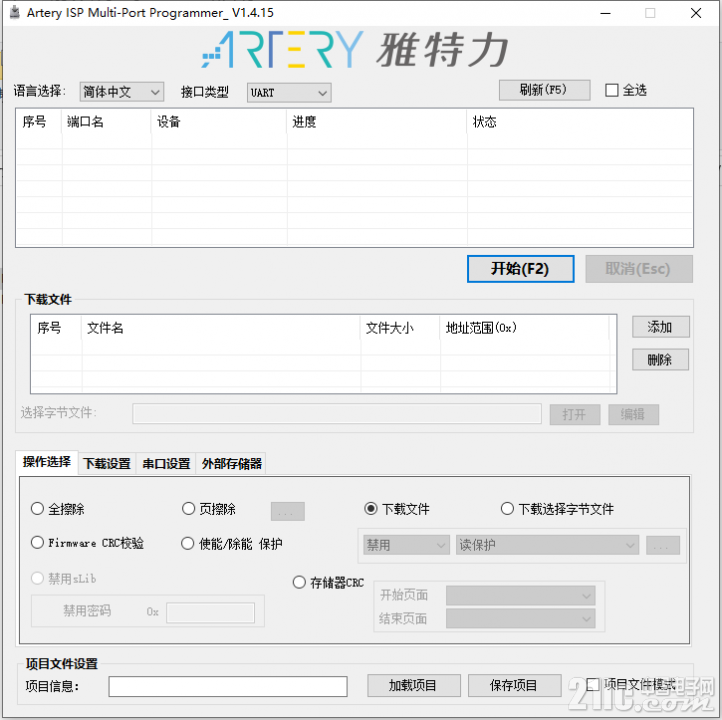Click the 取消(Esc) cancel button
722x720 pixels.
click(639, 269)
